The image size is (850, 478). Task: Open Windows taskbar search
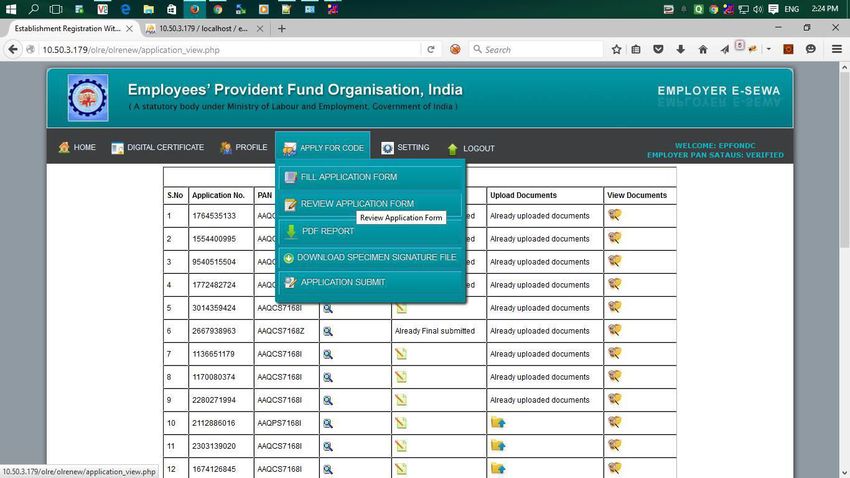tap(34, 9)
